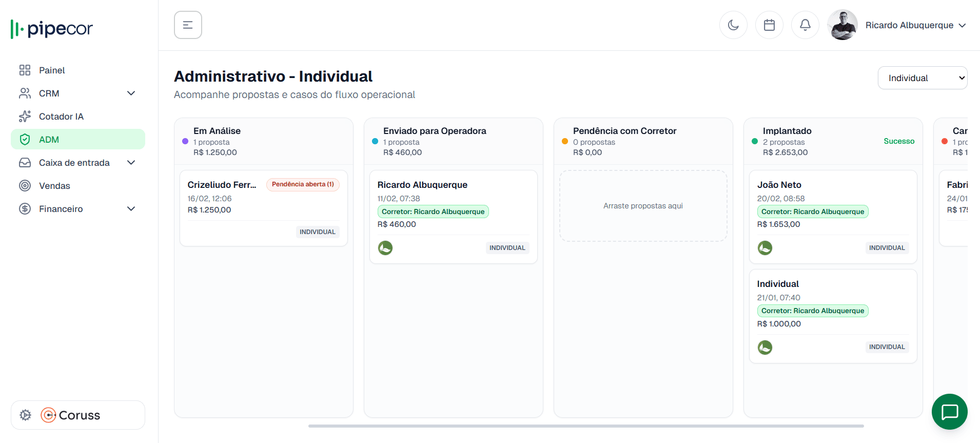Collapse sidebar with the menu toggle button
This screenshot has height=443, width=980.
pyautogui.click(x=188, y=25)
